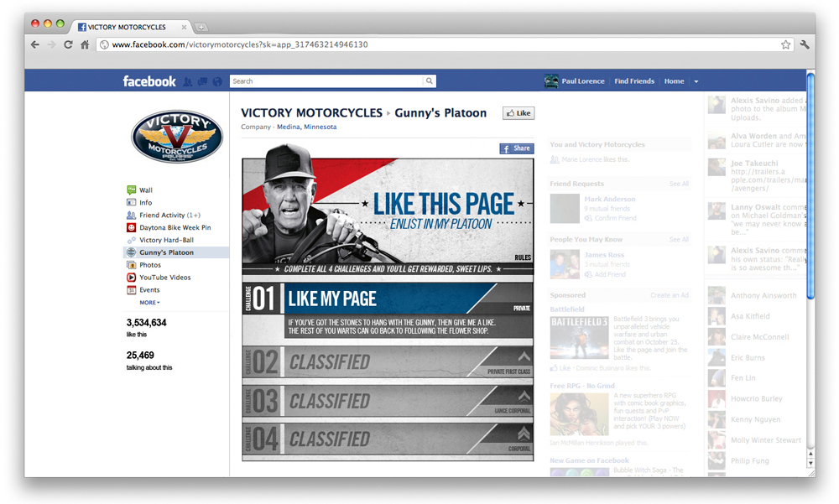Go back with the browser back arrow
839x504 pixels.
pos(34,44)
